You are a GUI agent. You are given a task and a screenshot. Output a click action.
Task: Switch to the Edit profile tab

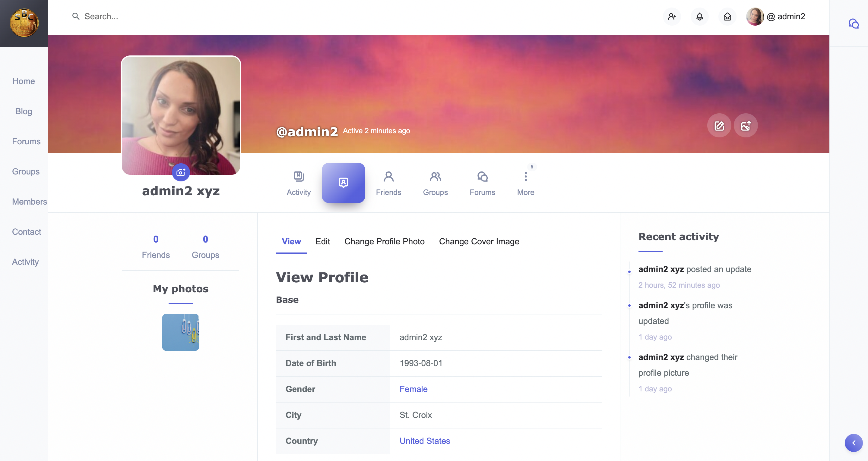[322, 241]
